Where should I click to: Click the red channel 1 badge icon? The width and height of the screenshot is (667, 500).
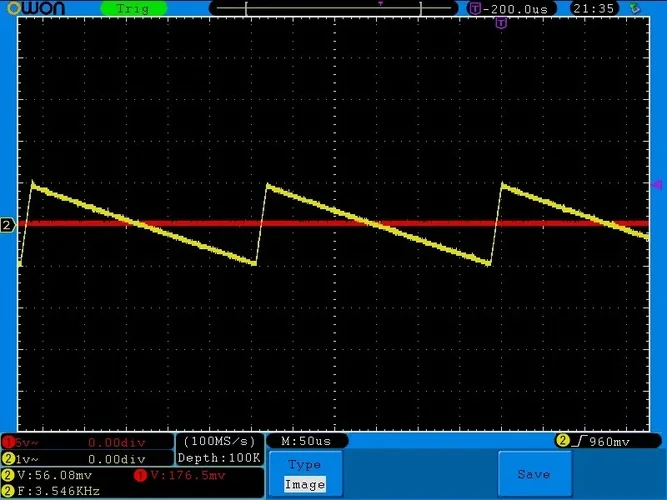pos(8,443)
